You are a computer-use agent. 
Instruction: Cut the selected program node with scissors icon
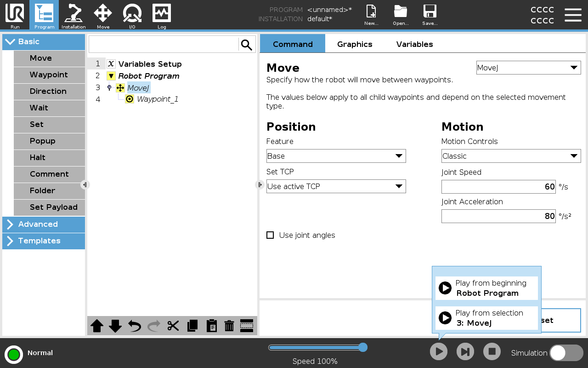tap(172, 326)
